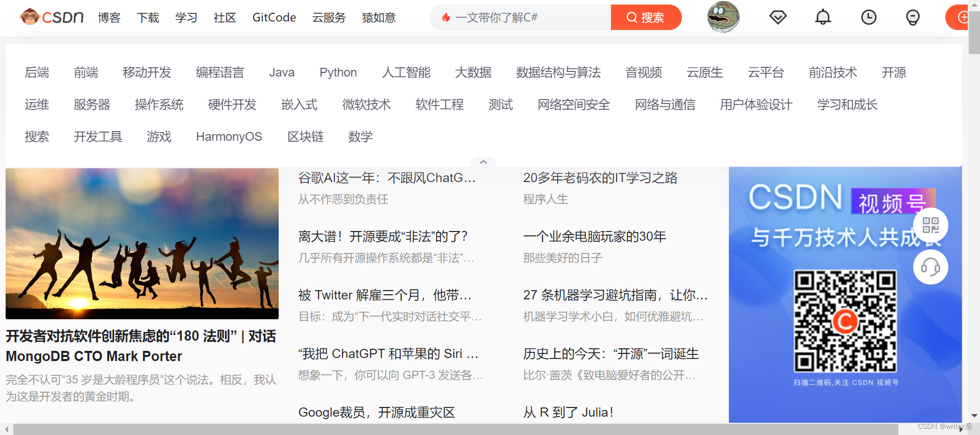Open the 博客 menu item
This screenshot has height=435, width=980.
click(x=109, y=17)
